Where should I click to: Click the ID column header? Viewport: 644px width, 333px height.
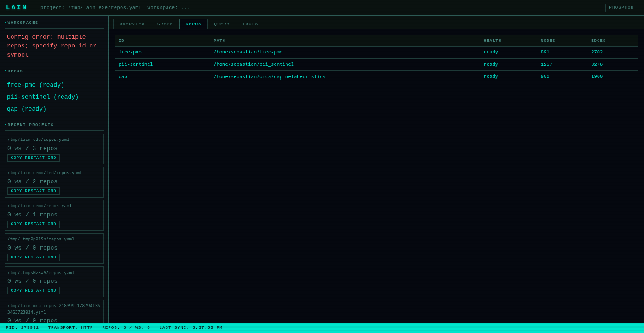pos(162,41)
